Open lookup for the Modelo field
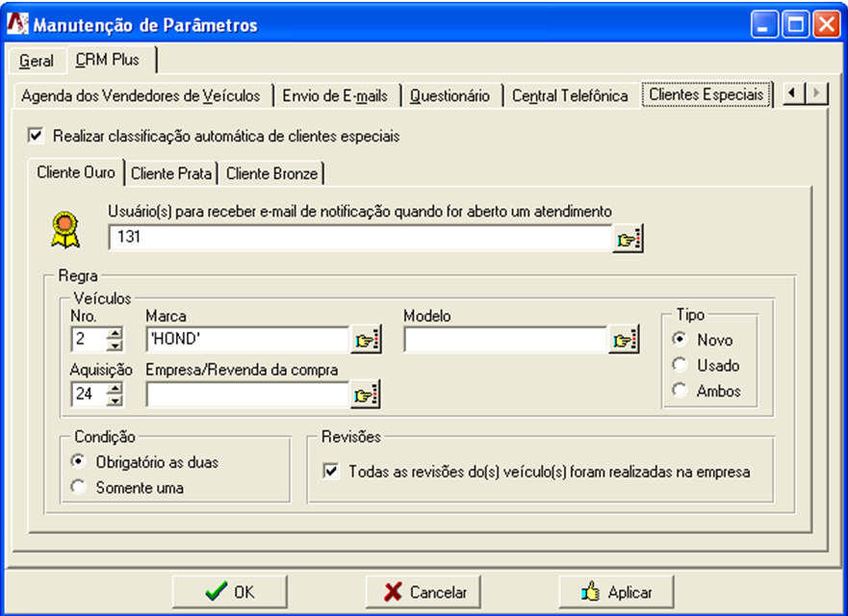 (624, 340)
